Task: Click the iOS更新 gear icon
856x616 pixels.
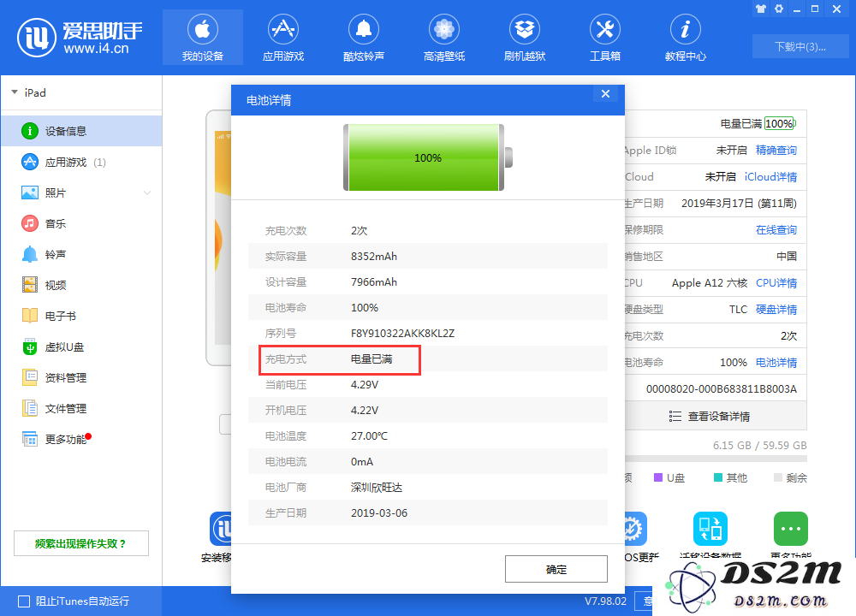Action: (635, 529)
